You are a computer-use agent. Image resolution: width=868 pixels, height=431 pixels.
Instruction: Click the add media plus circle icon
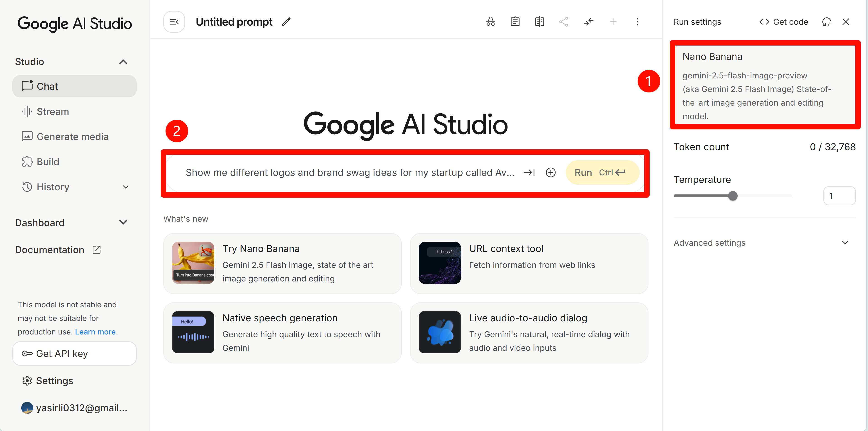tap(551, 172)
